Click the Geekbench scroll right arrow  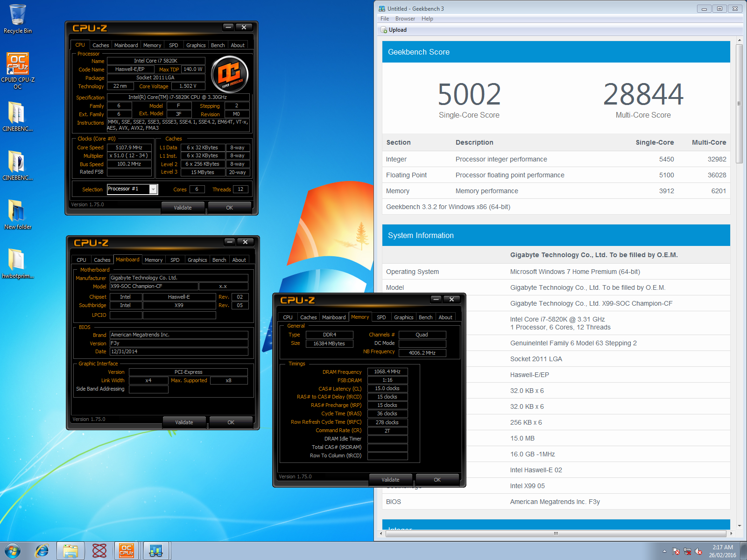[731, 533]
